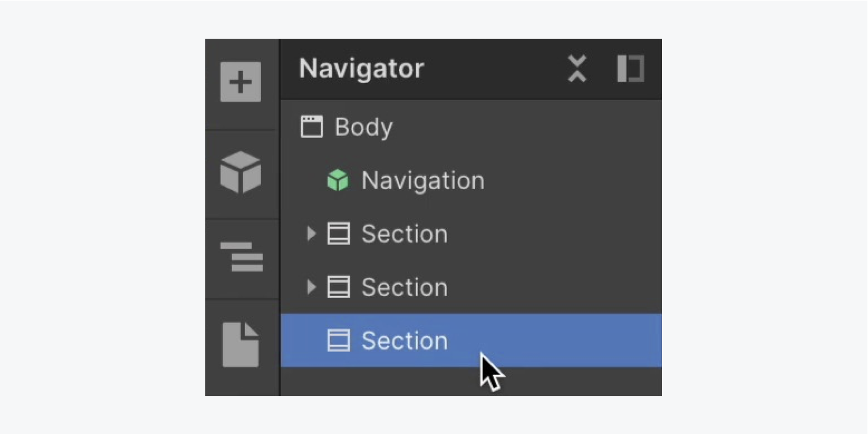Expand the second Section's disclosure triangle
Viewport: 868px width, 434px height.
(x=311, y=287)
